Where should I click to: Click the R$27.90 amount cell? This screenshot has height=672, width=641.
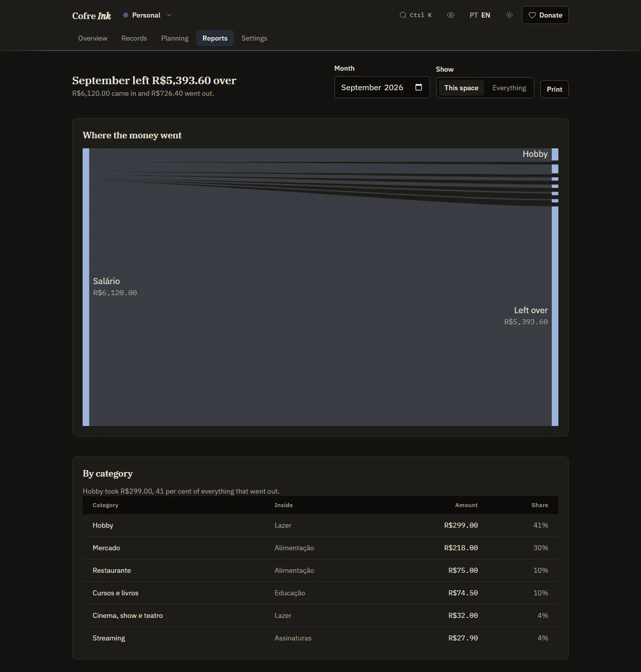pos(463,638)
